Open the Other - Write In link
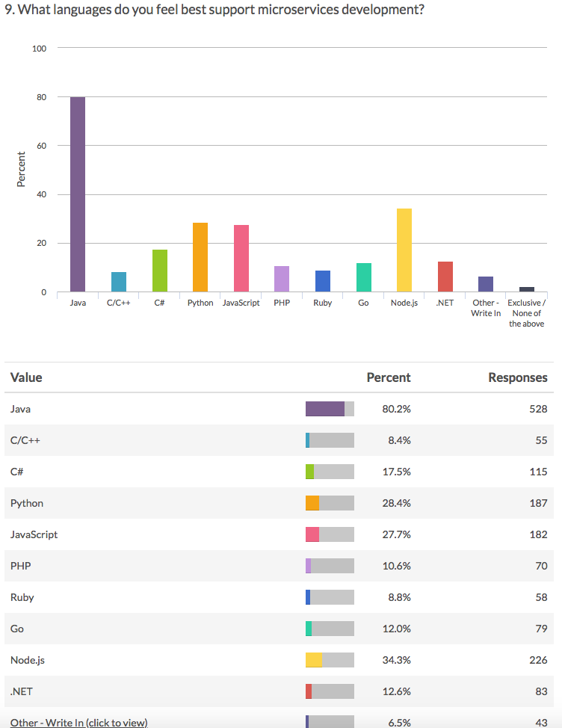This screenshot has height=728, width=562. point(78,722)
